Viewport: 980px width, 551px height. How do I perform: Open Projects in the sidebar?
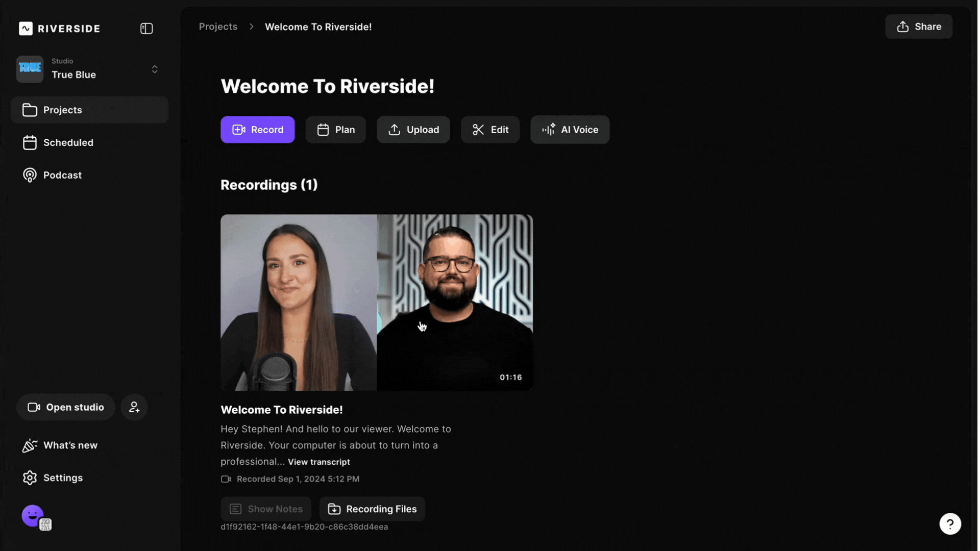coord(89,110)
